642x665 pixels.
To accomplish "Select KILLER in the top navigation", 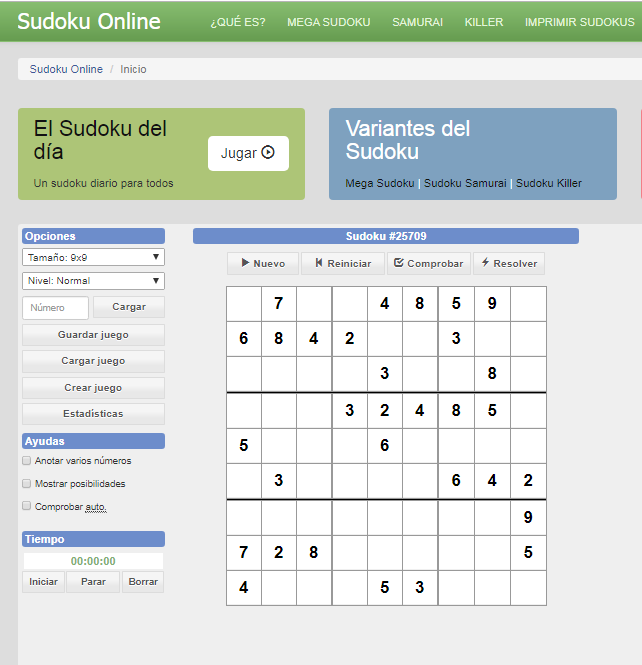I will pyautogui.click(x=484, y=22).
